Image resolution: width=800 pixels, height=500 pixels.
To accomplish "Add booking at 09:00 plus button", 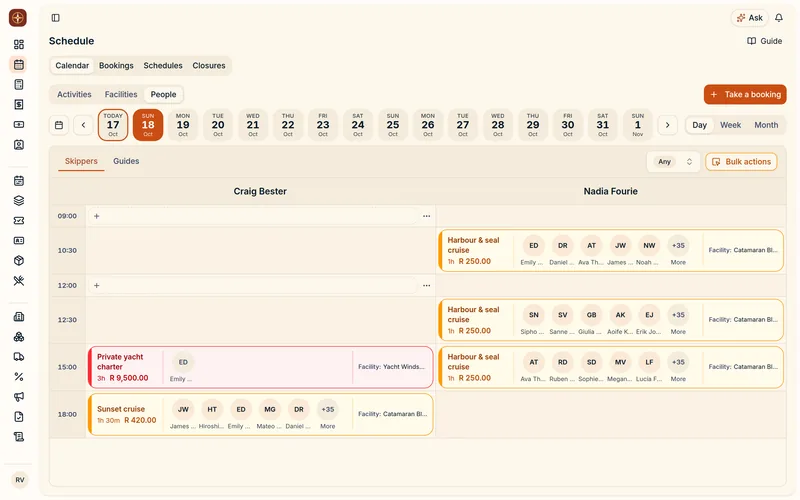I will [x=96, y=216].
